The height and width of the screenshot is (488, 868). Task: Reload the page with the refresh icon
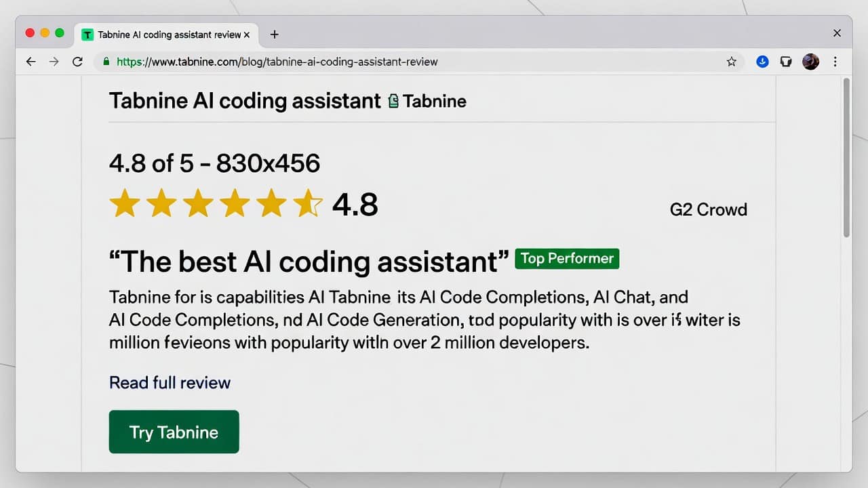pos(77,62)
